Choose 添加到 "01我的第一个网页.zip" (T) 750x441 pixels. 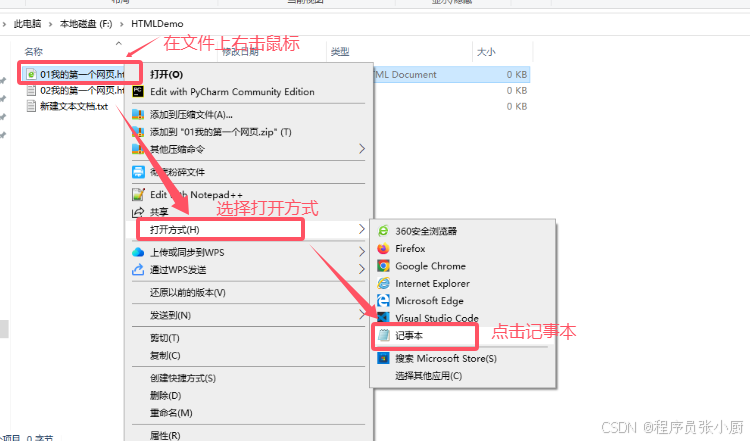(248, 132)
